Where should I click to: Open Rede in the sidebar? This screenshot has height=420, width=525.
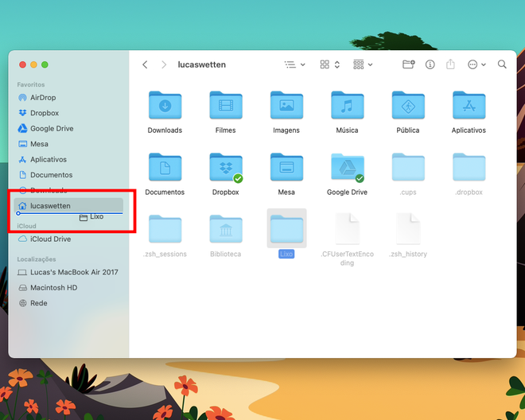pos(68,303)
